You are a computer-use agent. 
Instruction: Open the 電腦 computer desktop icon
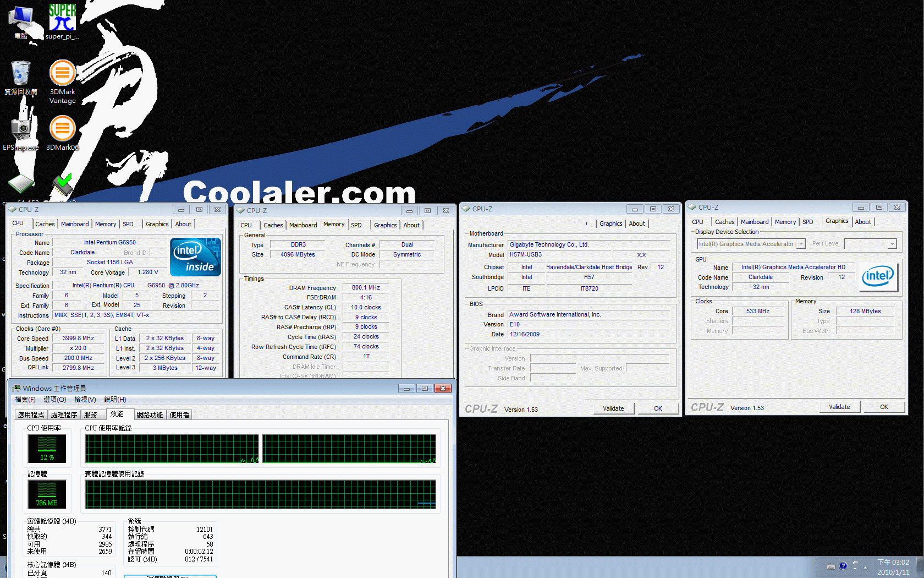point(21,22)
